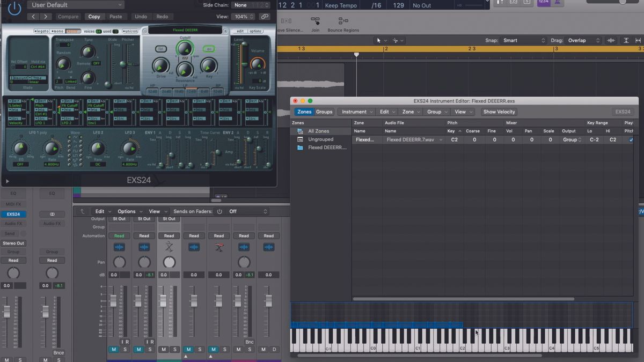
Task: Select the Flex tool icon above timeline
Action: 396,40
